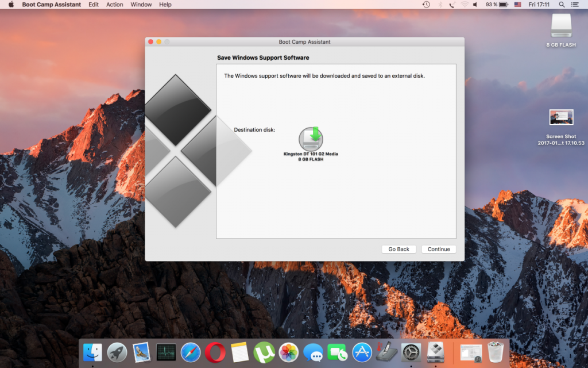Open System Preferences from the dock
Viewport: 588px width, 368px height.
[x=411, y=352]
